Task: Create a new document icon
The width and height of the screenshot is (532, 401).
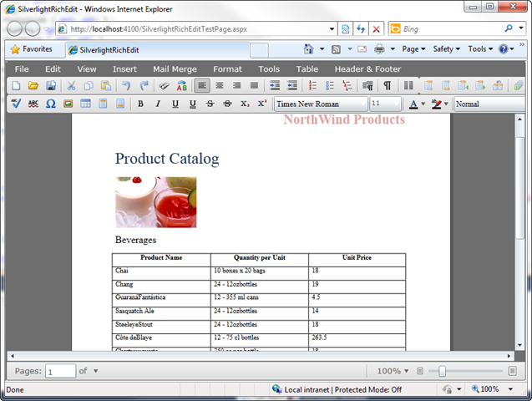Action: (x=16, y=85)
